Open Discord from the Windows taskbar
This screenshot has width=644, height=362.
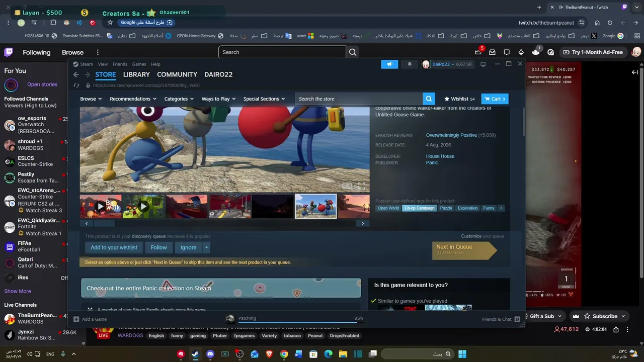(210, 354)
